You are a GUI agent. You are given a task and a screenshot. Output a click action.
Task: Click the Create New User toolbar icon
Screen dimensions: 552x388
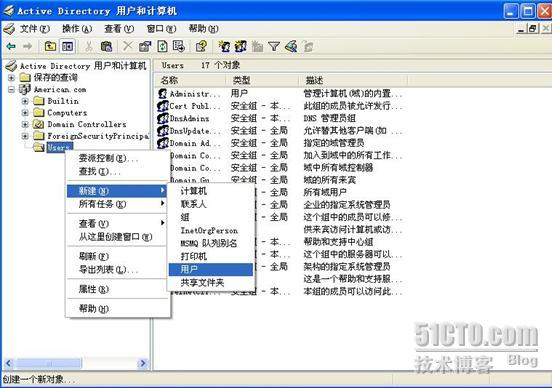point(224,46)
